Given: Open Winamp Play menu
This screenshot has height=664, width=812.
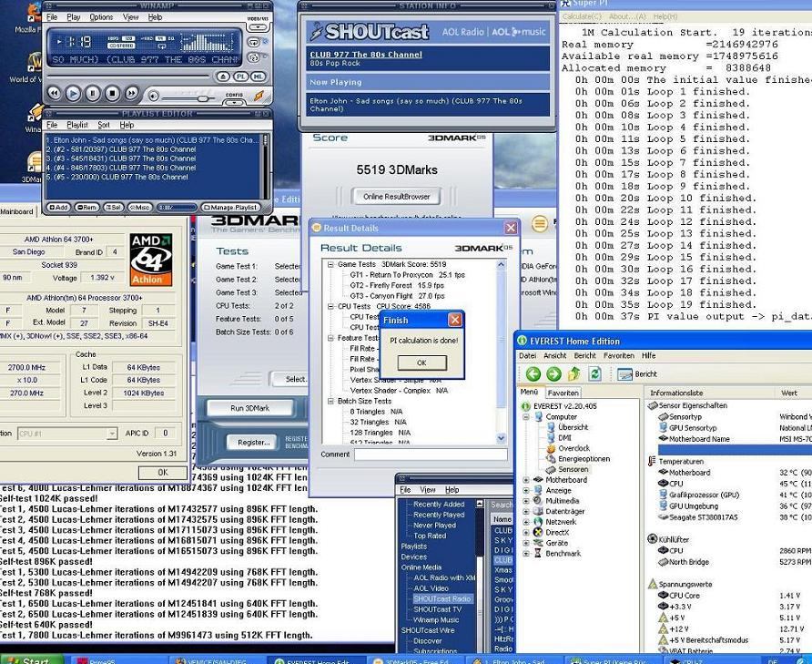Looking at the screenshot, I should [74, 17].
